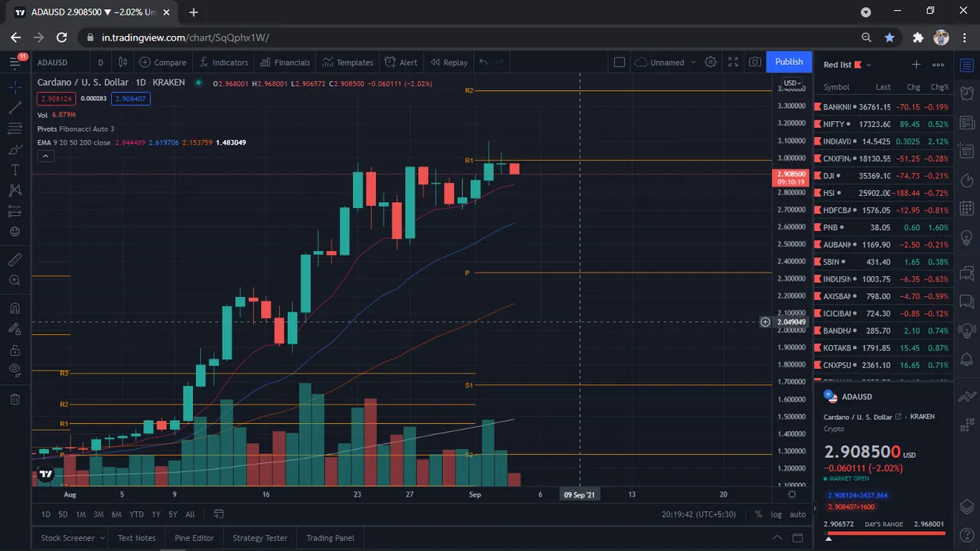Screen dimensions: 980x551
Task: Open the help question mark sidebar icon
Action: [966, 535]
